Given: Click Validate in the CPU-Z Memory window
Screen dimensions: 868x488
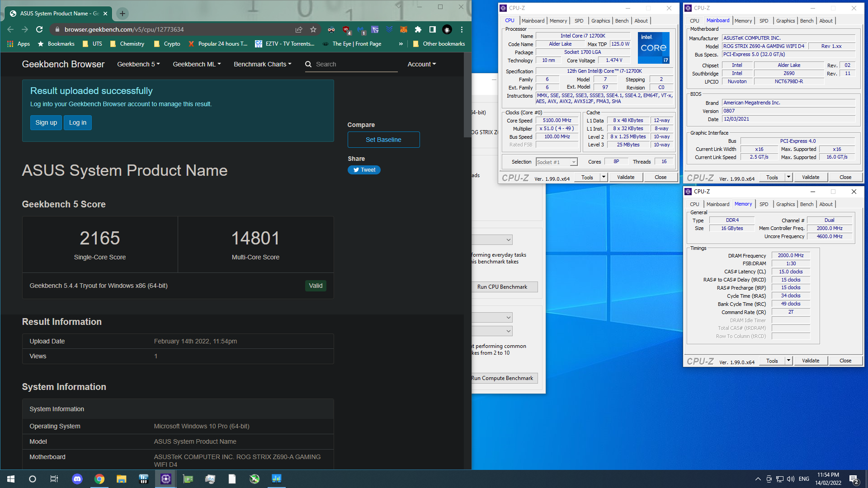Looking at the screenshot, I should point(811,361).
